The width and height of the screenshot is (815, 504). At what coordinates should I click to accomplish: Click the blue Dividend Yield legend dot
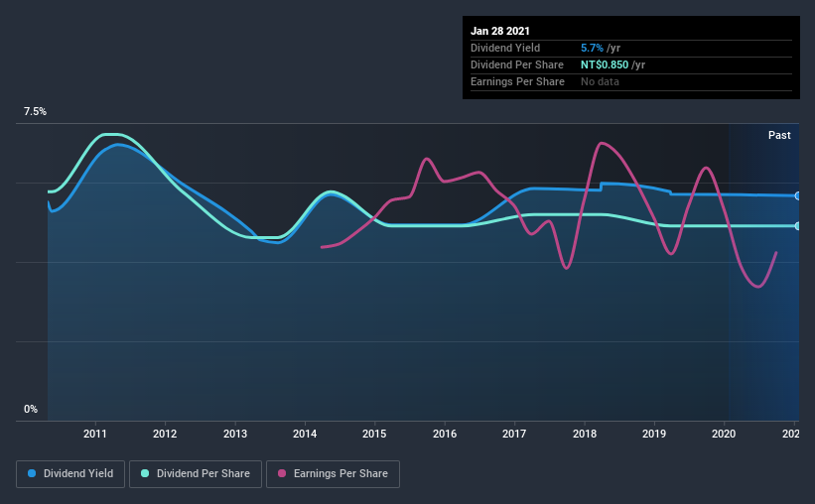pyautogui.click(x=32, y=473)
